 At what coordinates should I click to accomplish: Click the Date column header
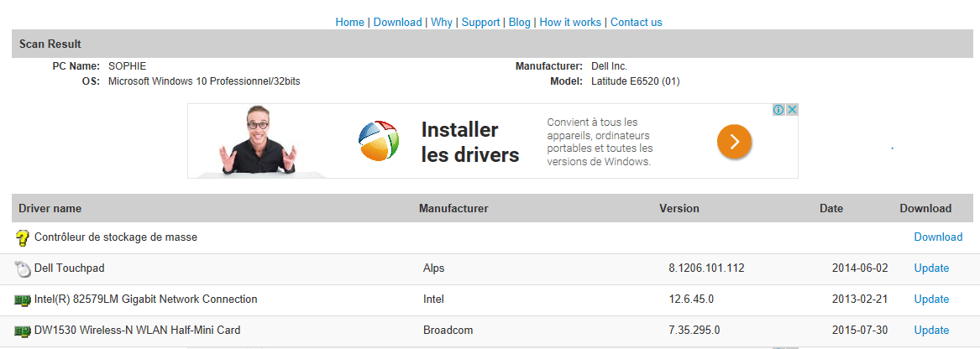(x=831, y=209)
